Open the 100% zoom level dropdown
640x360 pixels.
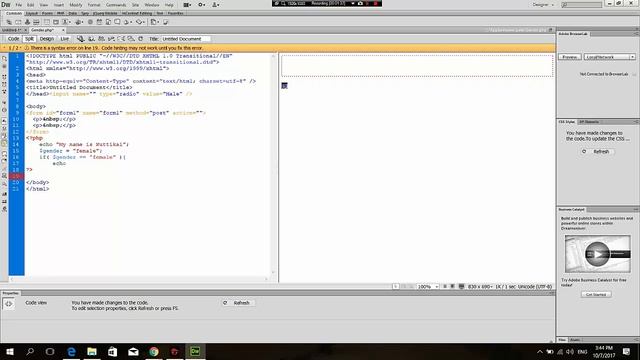[427, 287]
